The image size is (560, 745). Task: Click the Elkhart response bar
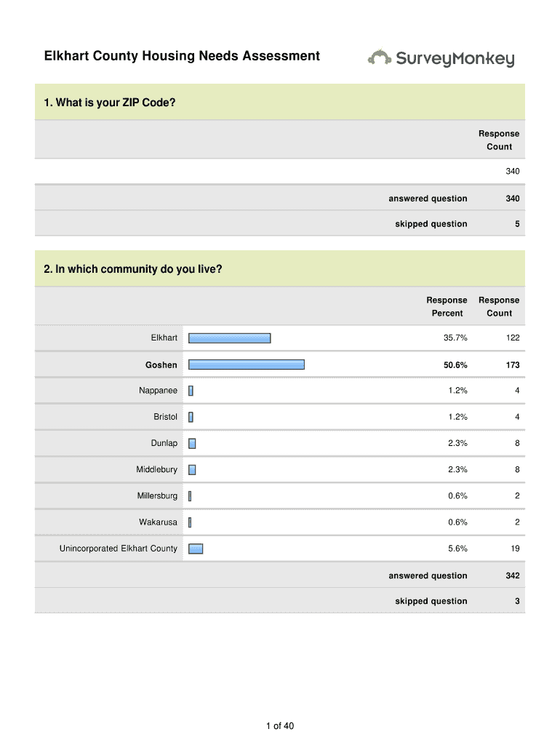(230, 338)
